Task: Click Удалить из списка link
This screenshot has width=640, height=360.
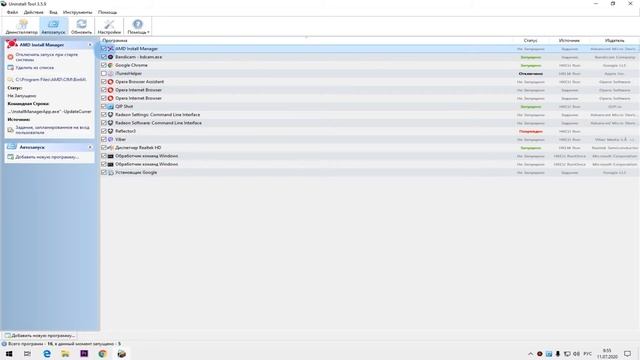Action: (x=35, y=67)
